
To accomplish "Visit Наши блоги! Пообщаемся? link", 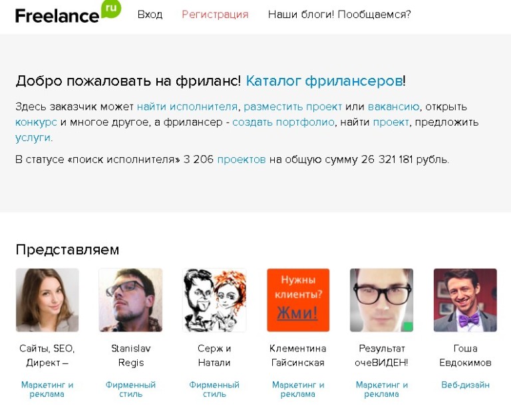I will (x=339, y=15).
